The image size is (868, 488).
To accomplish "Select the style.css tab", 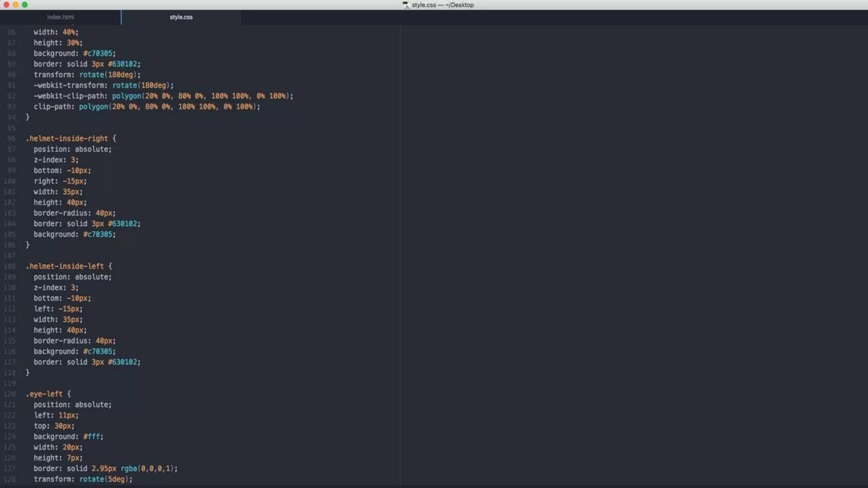I will (x=181, y=17).
